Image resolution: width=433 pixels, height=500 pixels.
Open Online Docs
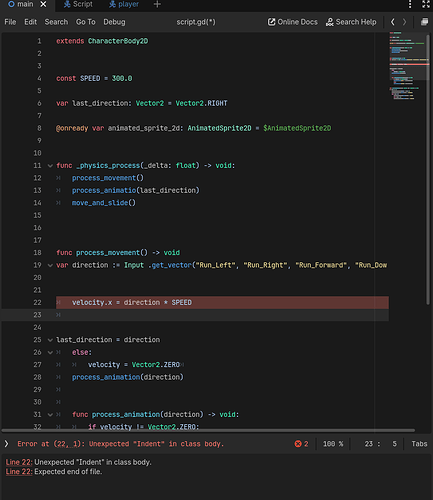coord(293,22)
